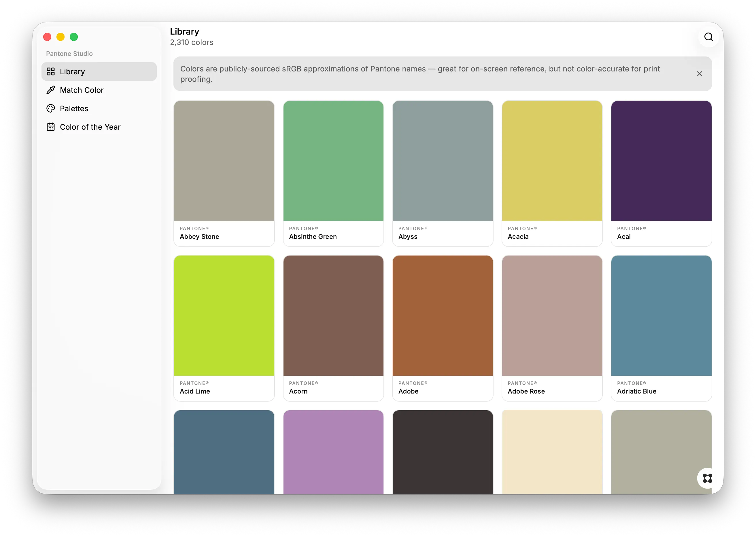Go to Palettes

click(99, 108)
